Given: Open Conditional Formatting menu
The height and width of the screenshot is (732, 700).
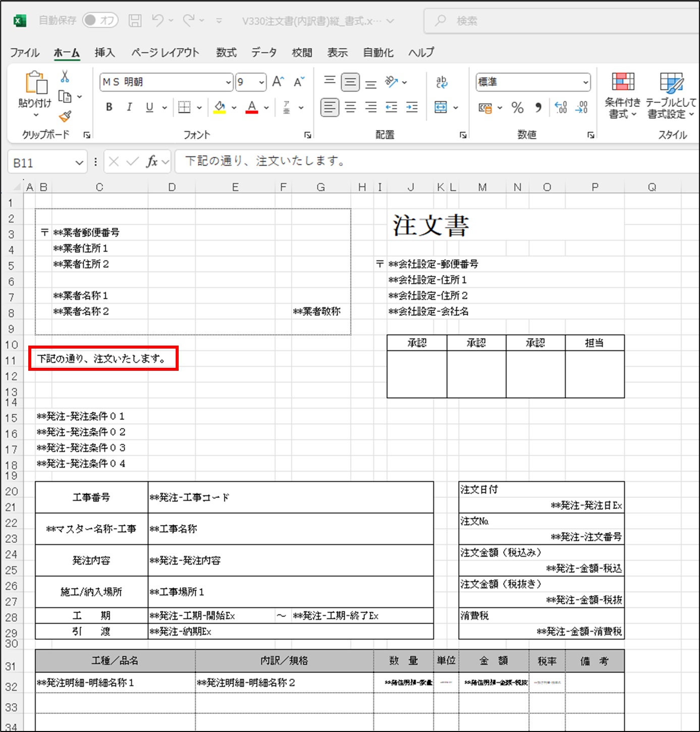Looking at the screenshot, I should pyautogui.click(x=623, y=96).
